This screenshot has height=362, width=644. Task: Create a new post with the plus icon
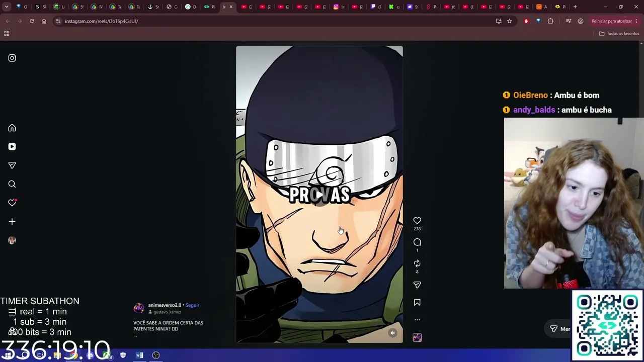pyautogui.click(x=12, y=222)
